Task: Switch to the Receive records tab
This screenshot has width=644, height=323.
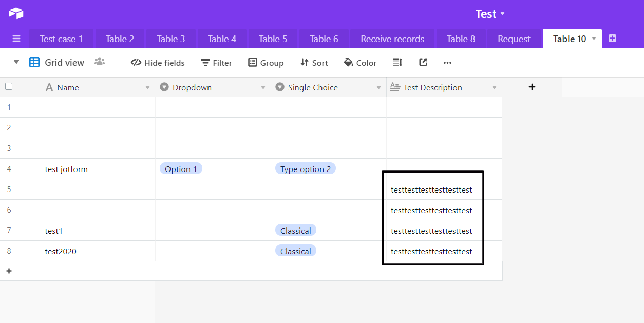Action: point(392,38)
